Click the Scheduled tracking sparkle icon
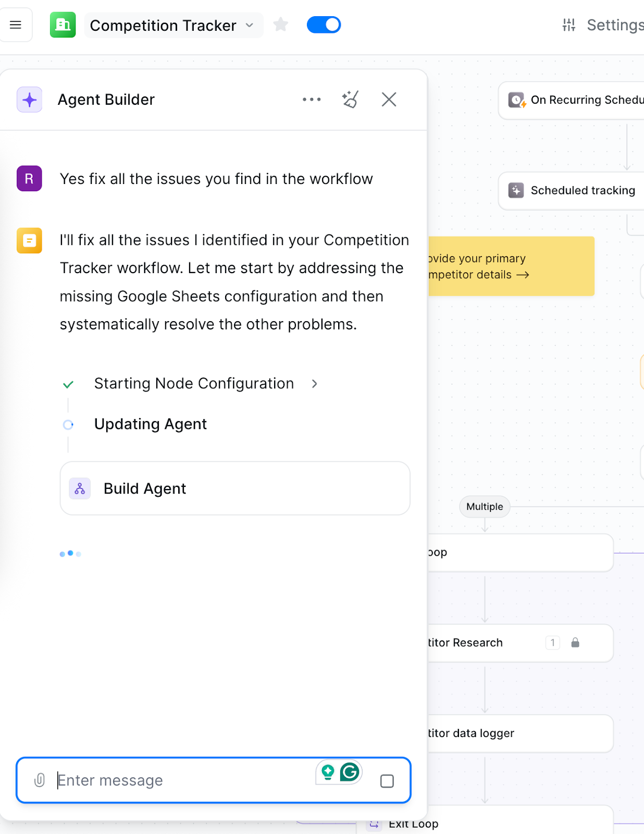The height and width of the screenshot is (834, 644). coord(516,190)
